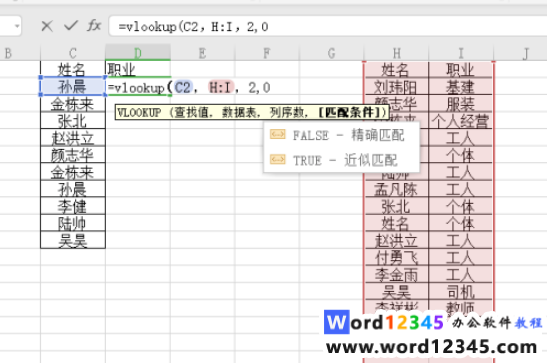Select cell containing 李金雨 in column H

(x=396, y=274)
